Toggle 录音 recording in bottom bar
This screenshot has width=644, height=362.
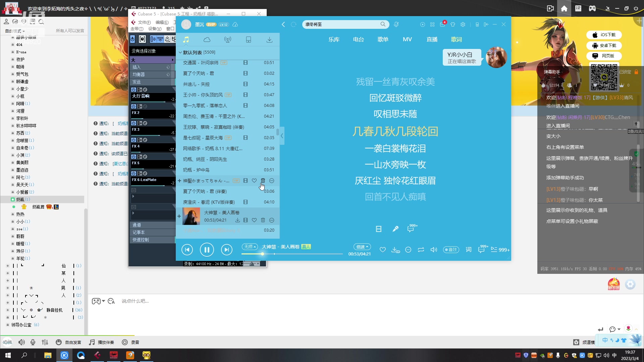point(130,342)
